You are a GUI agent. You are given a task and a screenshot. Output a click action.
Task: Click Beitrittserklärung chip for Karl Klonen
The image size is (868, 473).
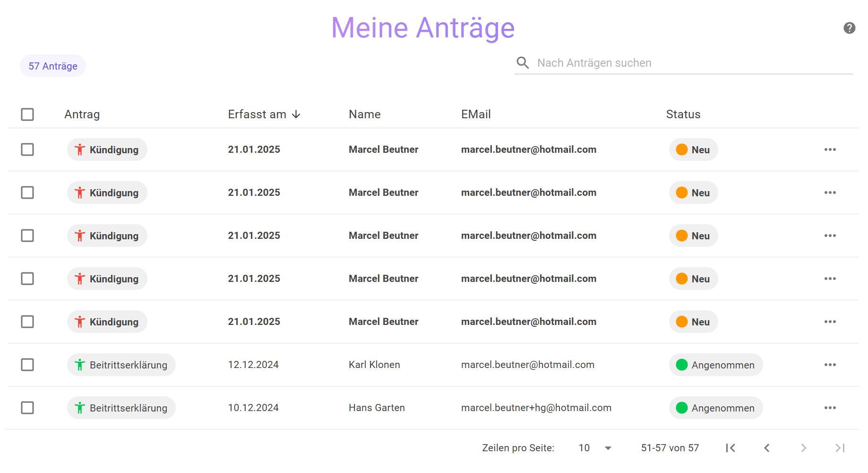pos(121,365)
